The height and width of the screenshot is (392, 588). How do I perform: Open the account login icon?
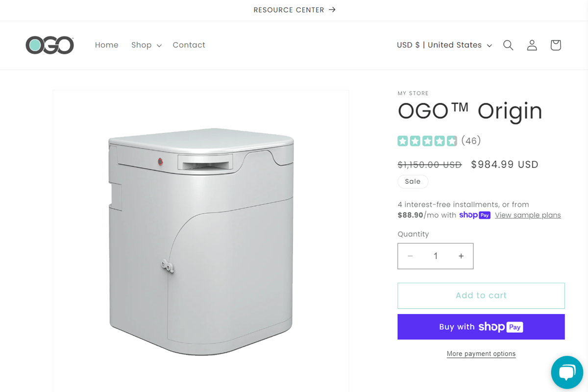coord(532,45)
